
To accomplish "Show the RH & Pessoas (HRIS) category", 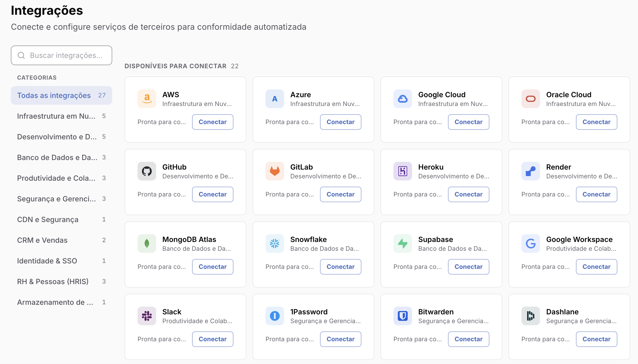I will click(62, 282).
